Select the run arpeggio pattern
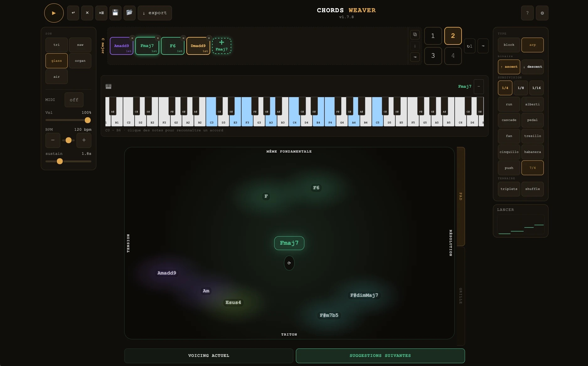Screen dimensions: 588x366 [509, 104]
